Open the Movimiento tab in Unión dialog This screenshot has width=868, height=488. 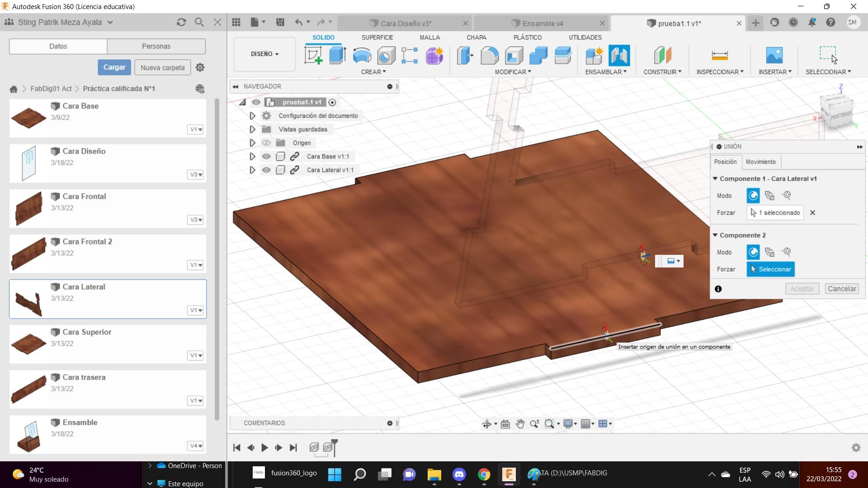tap(760, 162)
